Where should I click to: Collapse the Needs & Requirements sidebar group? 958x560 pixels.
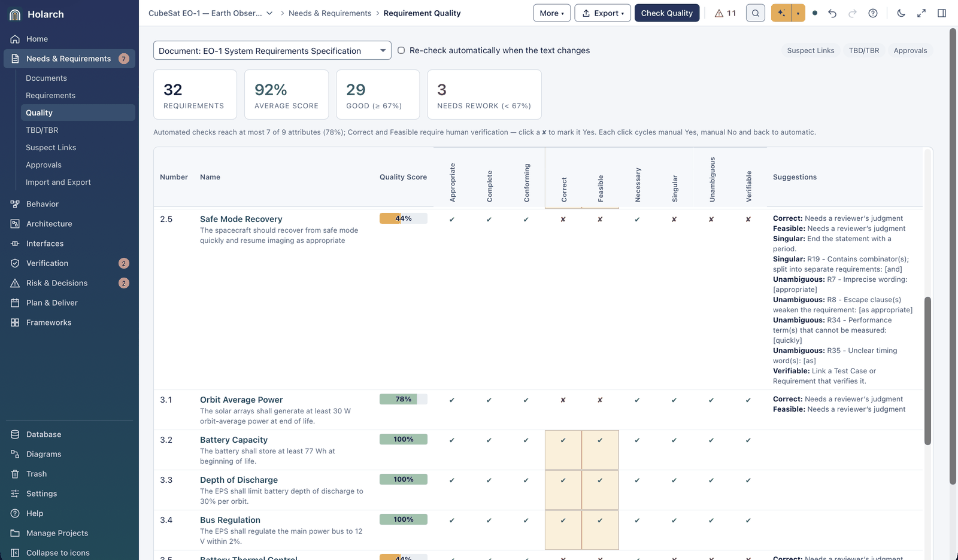[69, 59]
